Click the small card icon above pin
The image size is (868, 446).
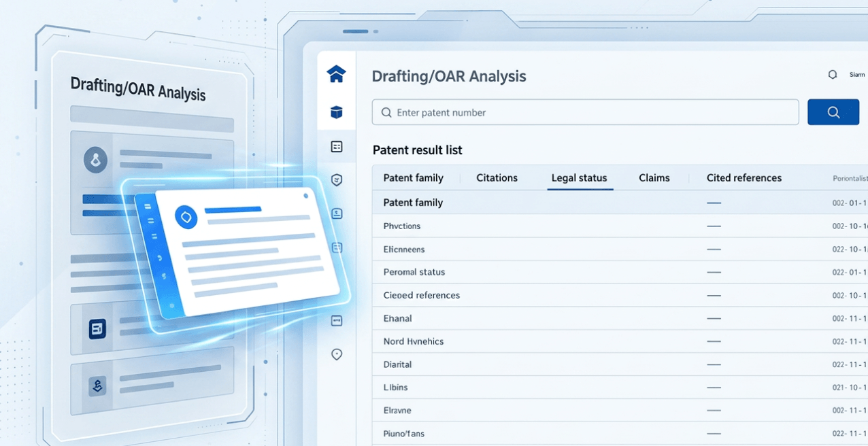point(336,320)
